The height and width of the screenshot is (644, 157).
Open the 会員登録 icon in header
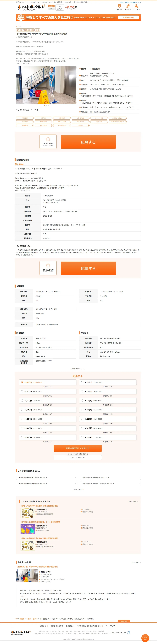click(x=128, y=7)
